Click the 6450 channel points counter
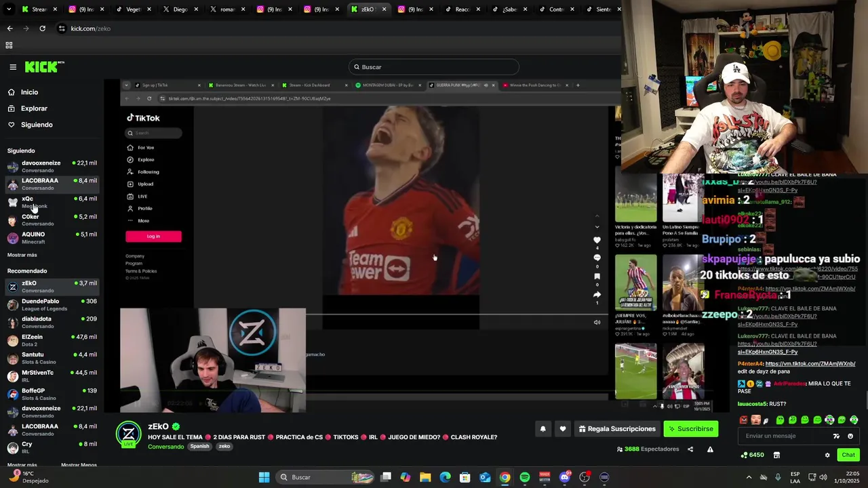The height and width of the screenshot is (488, 868). [x=753, y=455]
